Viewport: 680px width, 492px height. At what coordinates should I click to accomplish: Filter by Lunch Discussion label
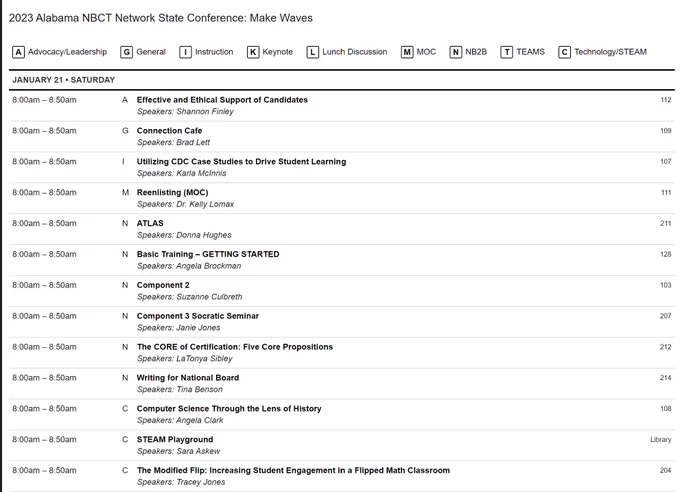(355, 52)
